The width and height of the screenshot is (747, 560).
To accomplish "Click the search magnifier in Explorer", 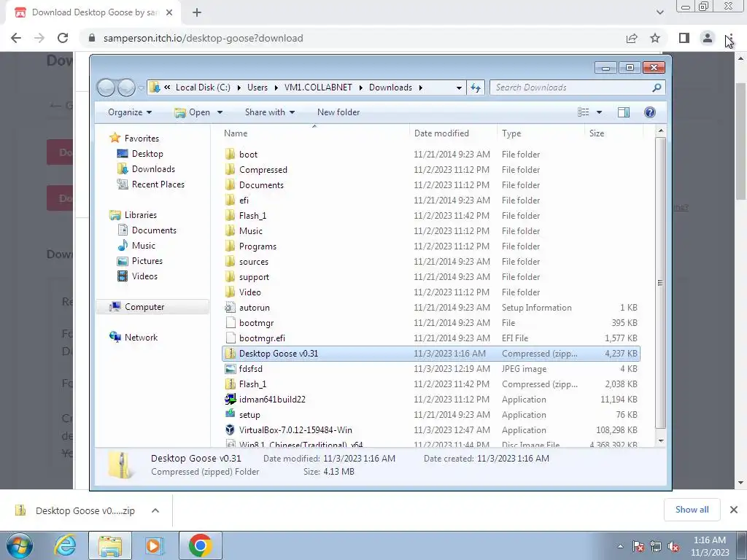I will 657,87.
